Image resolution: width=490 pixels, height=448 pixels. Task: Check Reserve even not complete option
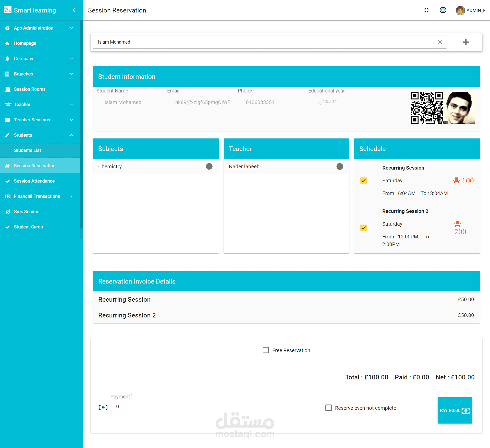point(328,408)
